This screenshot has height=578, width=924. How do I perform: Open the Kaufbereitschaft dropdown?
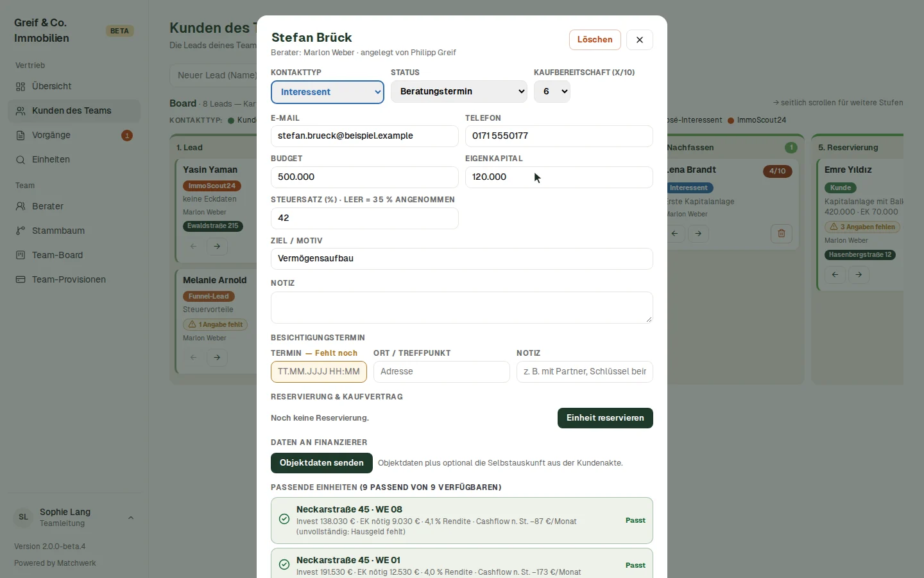tap(552, 92)
